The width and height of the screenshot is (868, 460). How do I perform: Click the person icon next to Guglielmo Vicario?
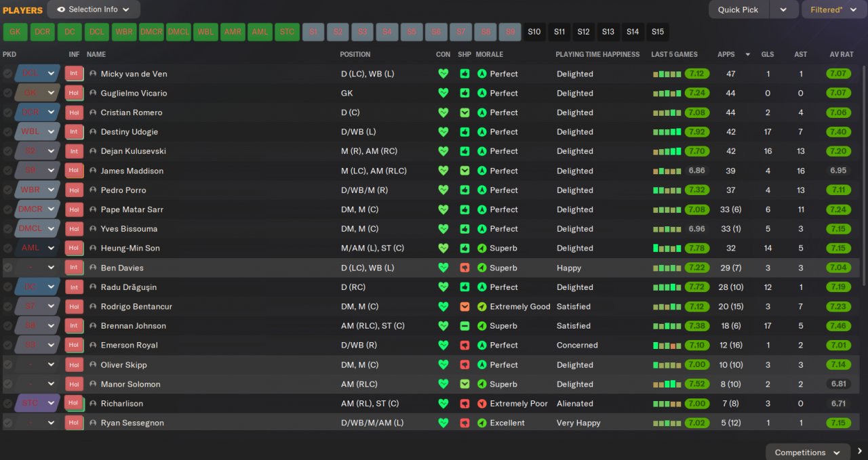93,93
